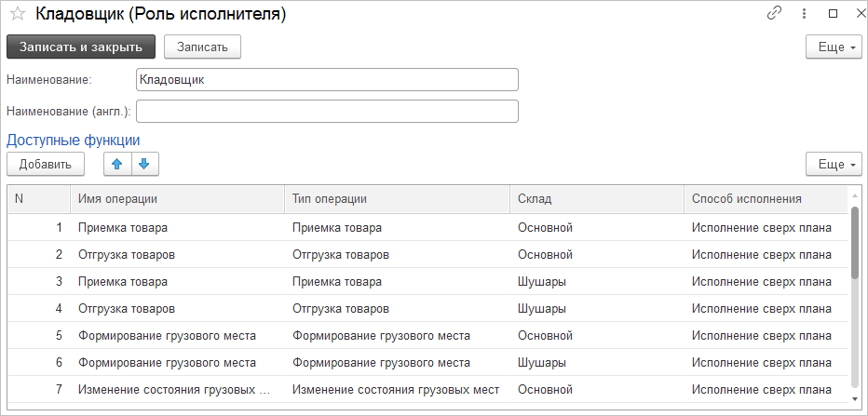868x416 pixels.
Task: Expand the top Еще dropdown menu
Action: [x=834, y=47]
